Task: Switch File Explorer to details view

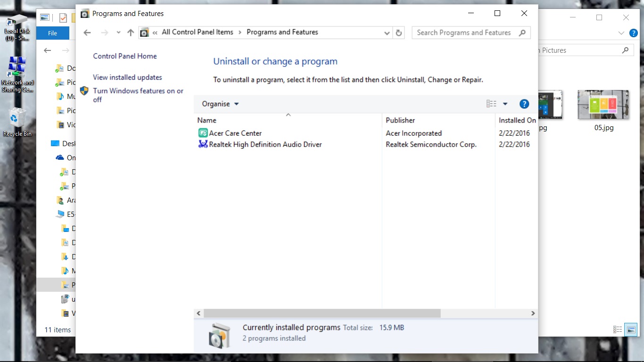Action: [617, 329]
